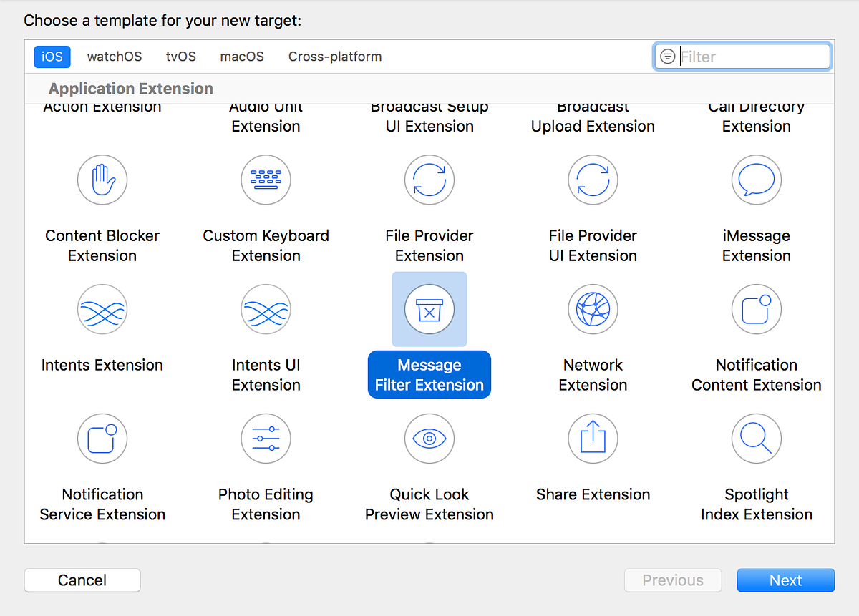The image size is (859, 616).
Task: Select the macOS platform tab
Action: click(x=242, y=57)
